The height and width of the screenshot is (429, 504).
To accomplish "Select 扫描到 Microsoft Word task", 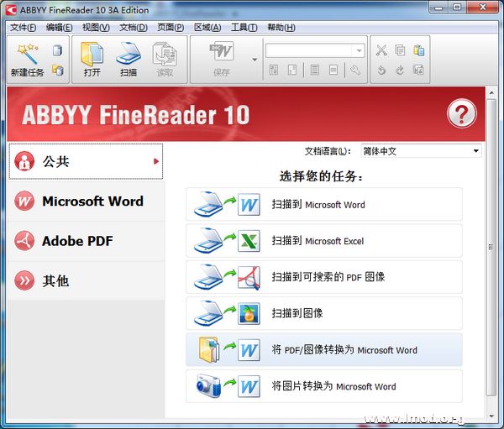I will 323,204.
